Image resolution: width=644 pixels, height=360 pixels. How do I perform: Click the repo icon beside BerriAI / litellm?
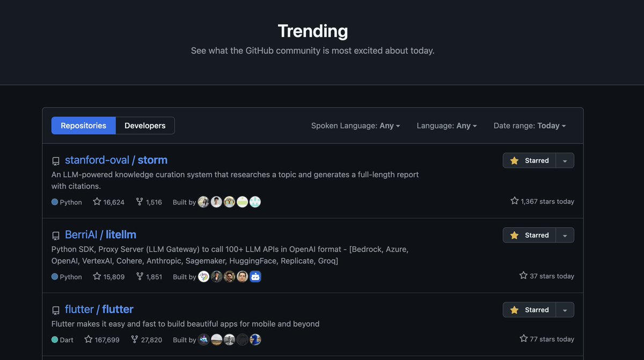point(56,236)
